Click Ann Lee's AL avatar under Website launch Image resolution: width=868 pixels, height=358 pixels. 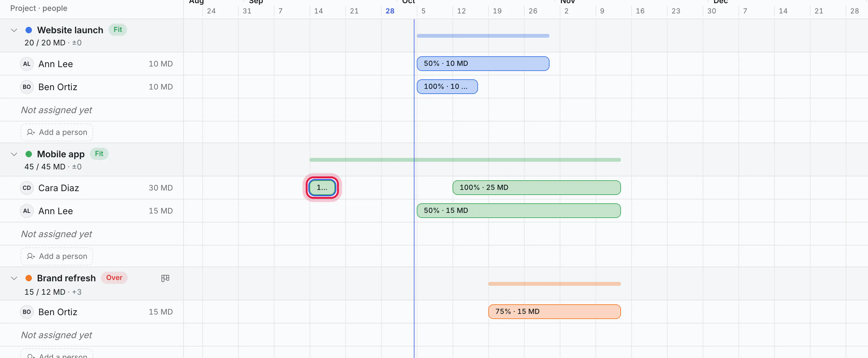[26, 64]
